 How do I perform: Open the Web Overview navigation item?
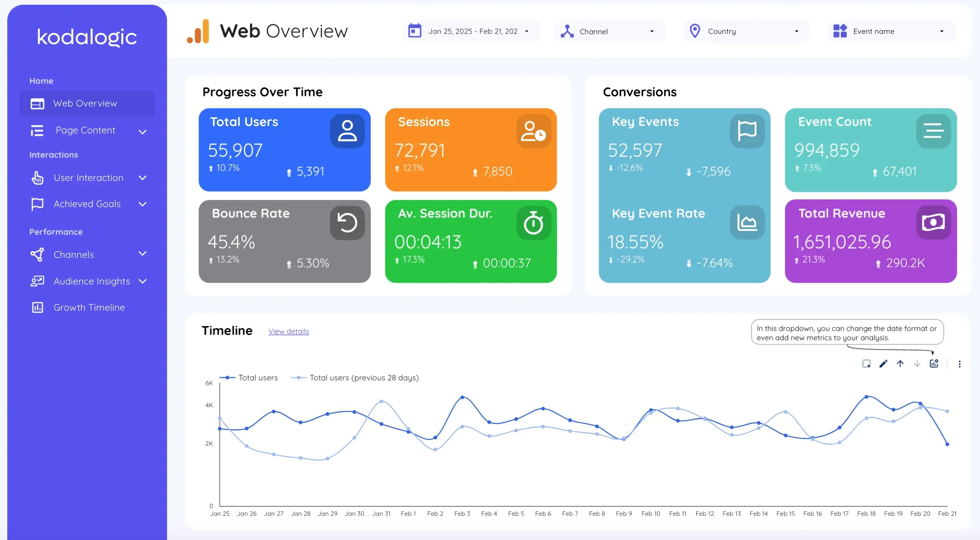click(x=85, y=103)
